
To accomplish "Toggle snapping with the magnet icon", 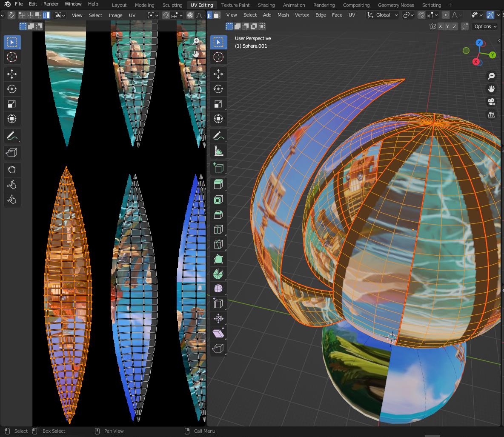I will pyautogui.click(x=421, y=15).
